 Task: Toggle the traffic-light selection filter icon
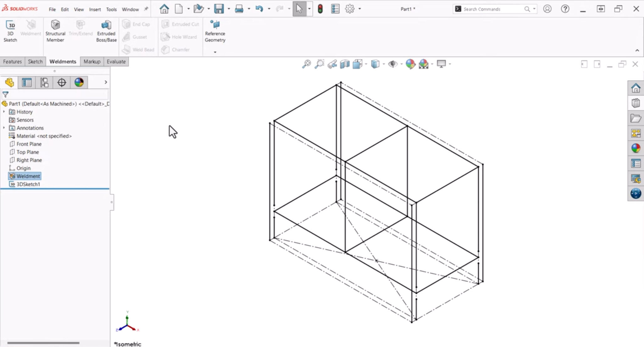click(x=320, y=9)
